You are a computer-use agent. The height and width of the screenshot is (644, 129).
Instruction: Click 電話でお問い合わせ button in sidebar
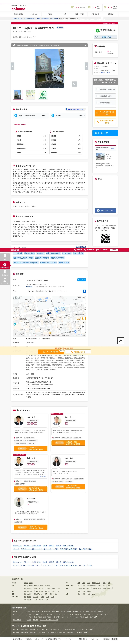105,122
